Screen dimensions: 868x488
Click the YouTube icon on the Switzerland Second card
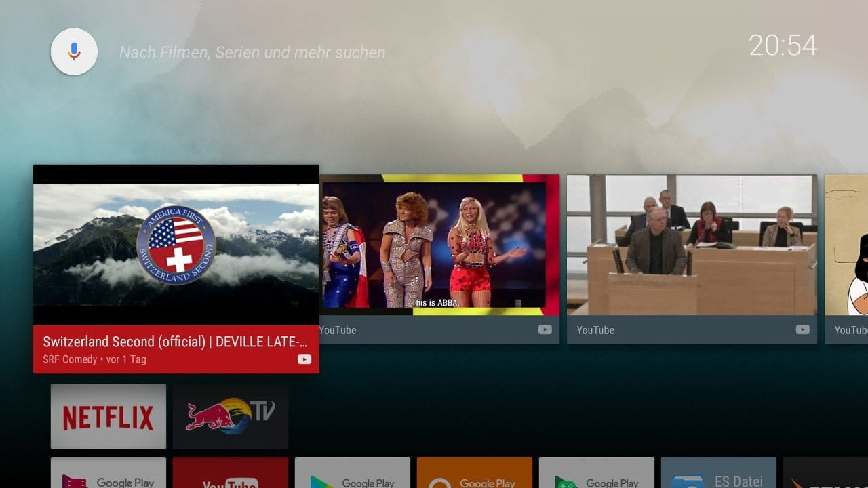[x=304, y=359]
